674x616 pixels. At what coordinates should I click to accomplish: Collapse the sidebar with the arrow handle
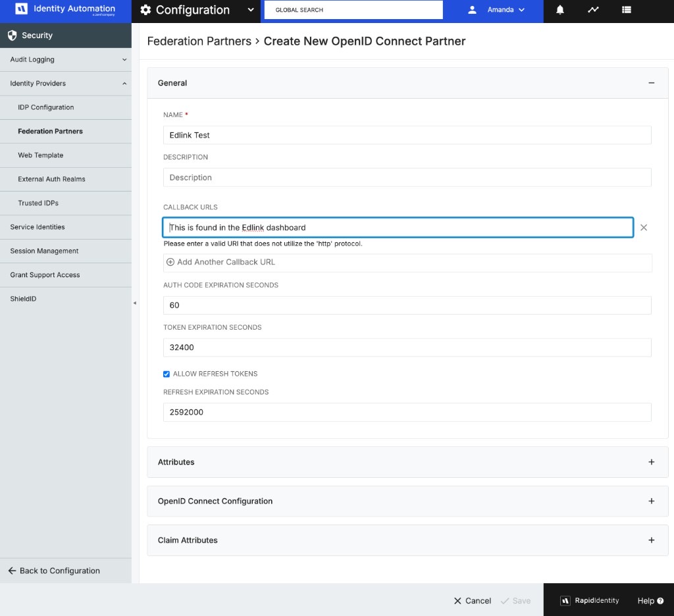pos(135,303)
